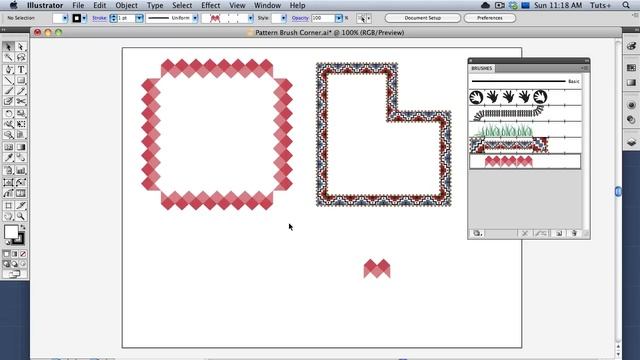Select the Free Transform tool
The height and width of the screenshot is (360, 640).
point(21,124)
